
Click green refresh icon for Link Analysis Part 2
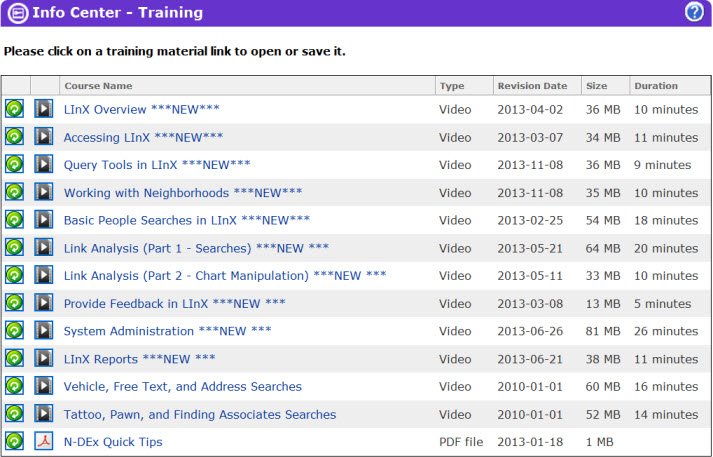point(14,276)
